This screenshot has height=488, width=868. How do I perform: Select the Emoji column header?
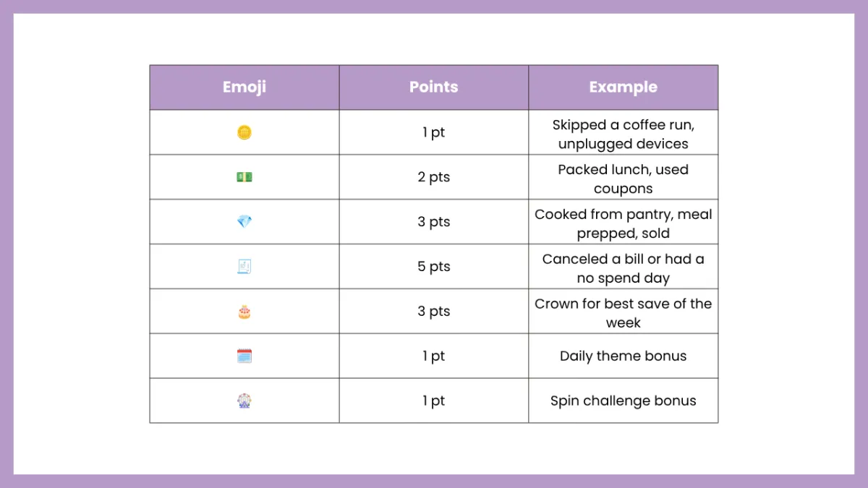[x=244, y=87]
